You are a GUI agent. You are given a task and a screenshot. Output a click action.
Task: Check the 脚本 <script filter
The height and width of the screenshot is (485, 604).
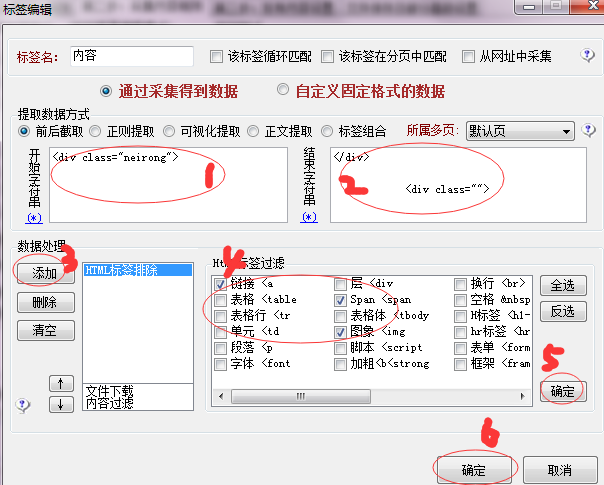340,348
